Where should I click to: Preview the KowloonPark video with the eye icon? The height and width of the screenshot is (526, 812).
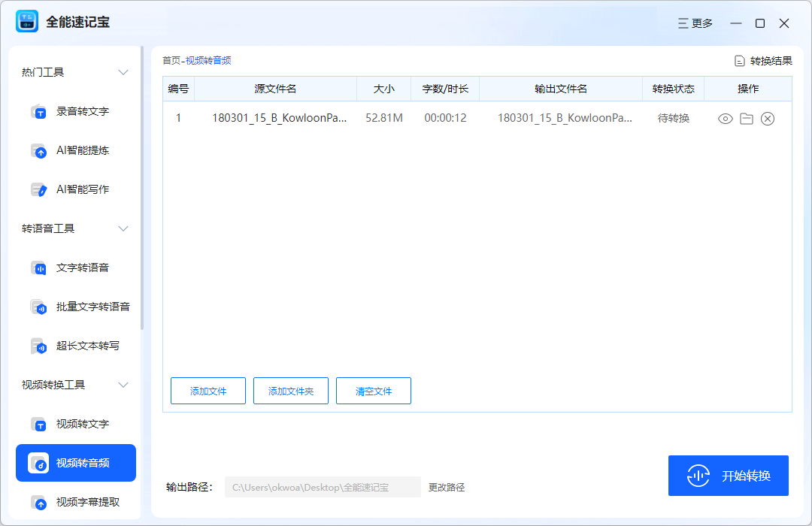coord(725,118)
